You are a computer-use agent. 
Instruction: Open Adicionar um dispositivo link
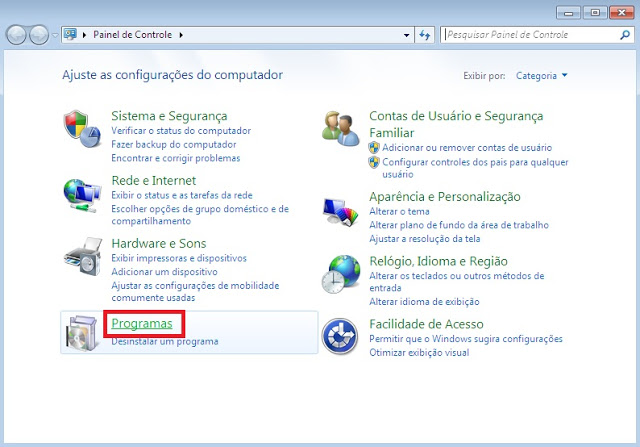(164, 271)
